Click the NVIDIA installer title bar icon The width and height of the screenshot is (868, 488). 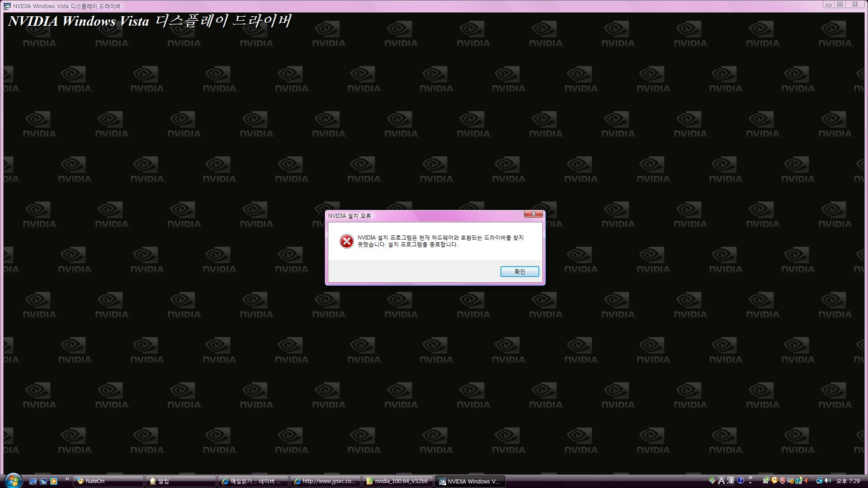click(8, 6)
